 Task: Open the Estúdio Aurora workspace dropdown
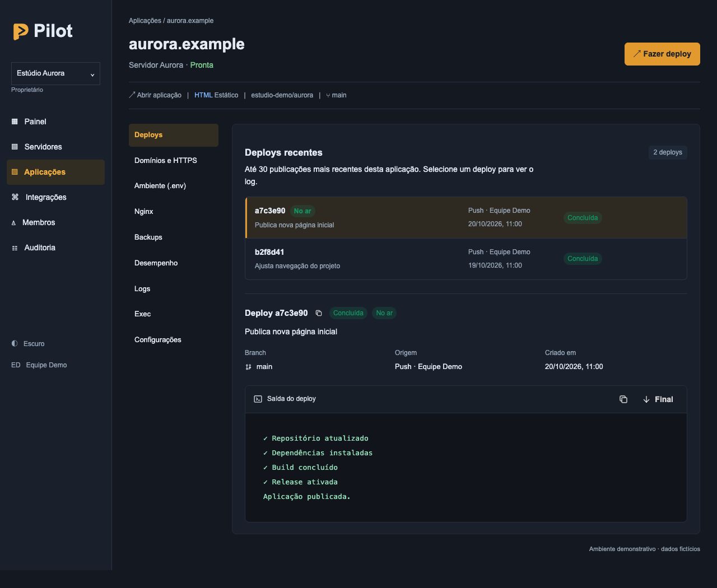coord(55,73)
